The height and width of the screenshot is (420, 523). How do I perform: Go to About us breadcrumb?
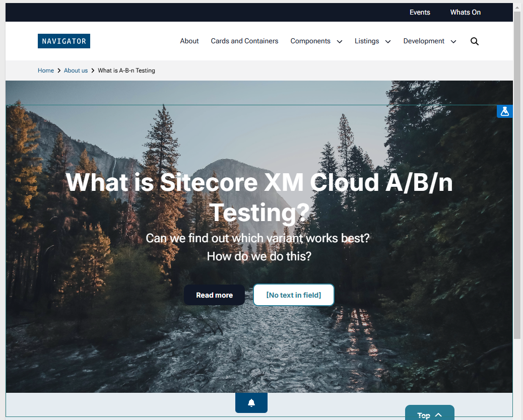click(x=76, y=71)
